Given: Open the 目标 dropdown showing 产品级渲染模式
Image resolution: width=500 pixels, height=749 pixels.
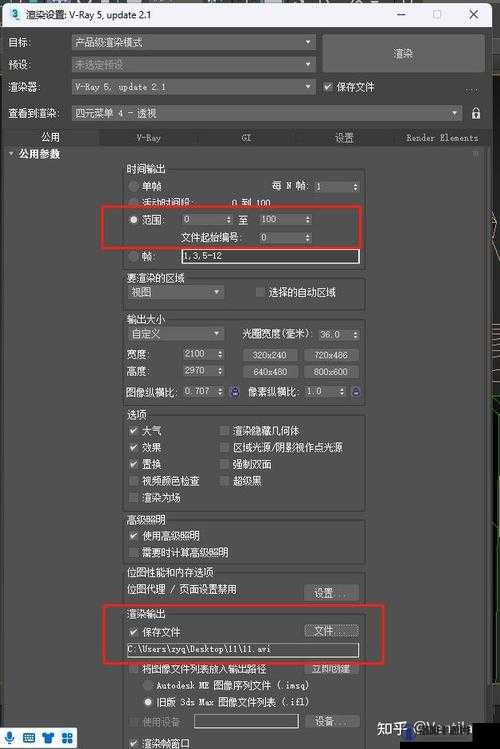Looking at the screenshot, I should (193, 42).
